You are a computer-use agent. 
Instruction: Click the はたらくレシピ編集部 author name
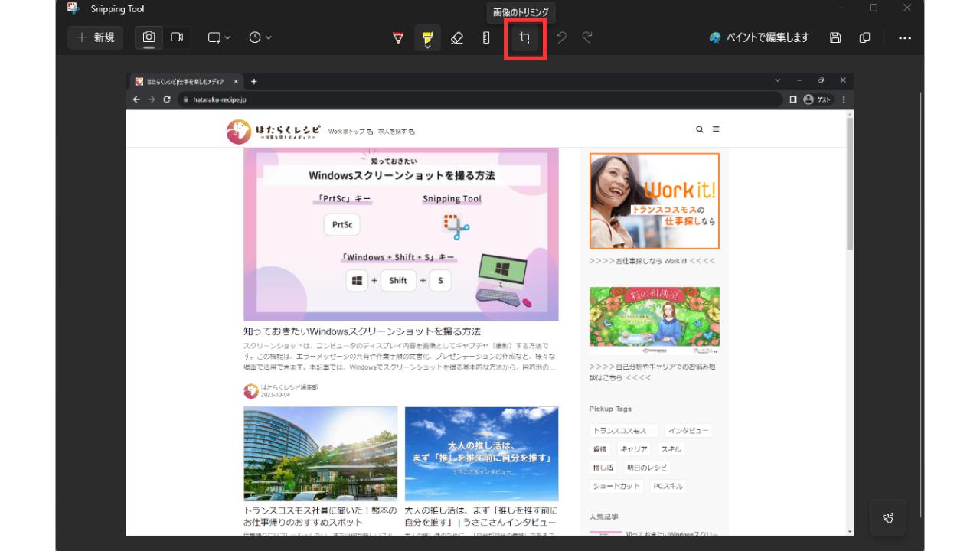tap(289, 388)
